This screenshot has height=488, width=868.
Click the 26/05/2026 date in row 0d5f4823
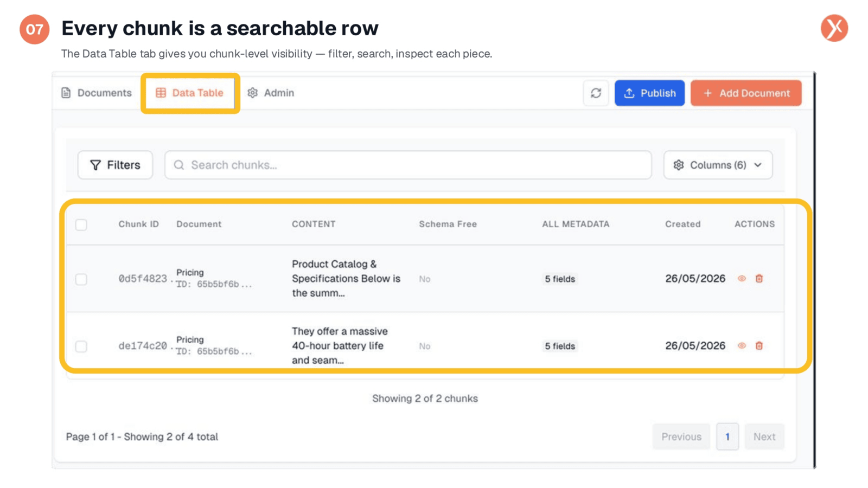click(x=695, y=279)
